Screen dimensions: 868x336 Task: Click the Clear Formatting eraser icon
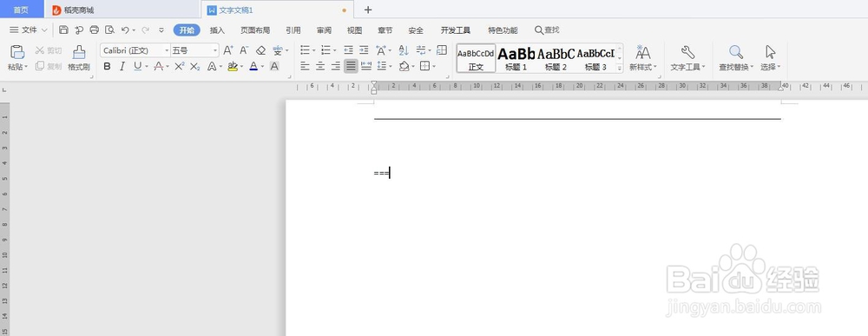coord(260,50)
